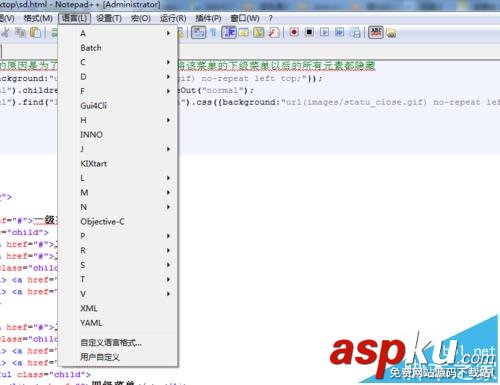The width and height of the screenshot is (500, 385).
Task: Toggle the Word Wrap toolbar icon
Action: pos(198,32)
